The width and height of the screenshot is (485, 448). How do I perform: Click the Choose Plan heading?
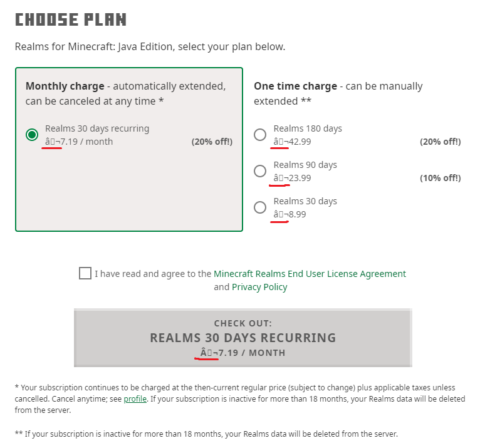(70, 19)
